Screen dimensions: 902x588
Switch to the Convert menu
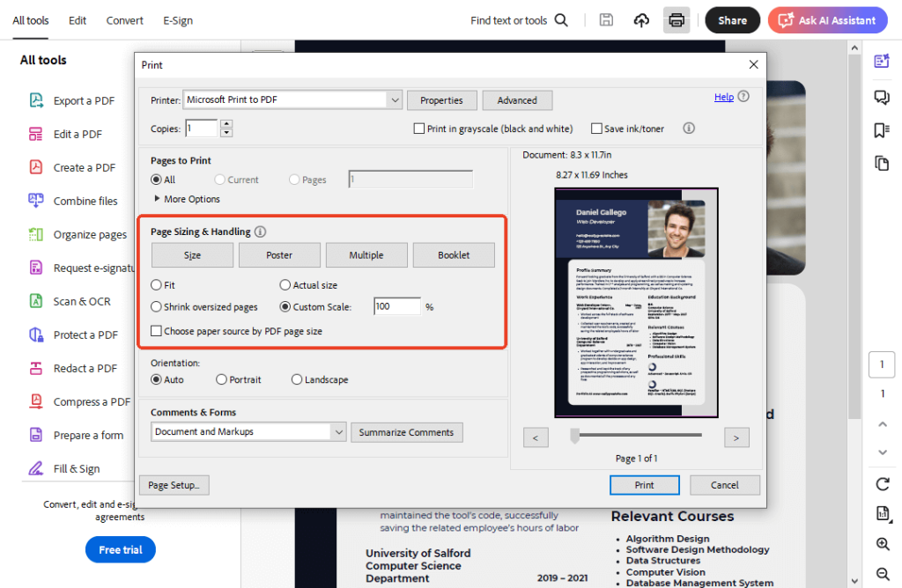click(124, 20)
